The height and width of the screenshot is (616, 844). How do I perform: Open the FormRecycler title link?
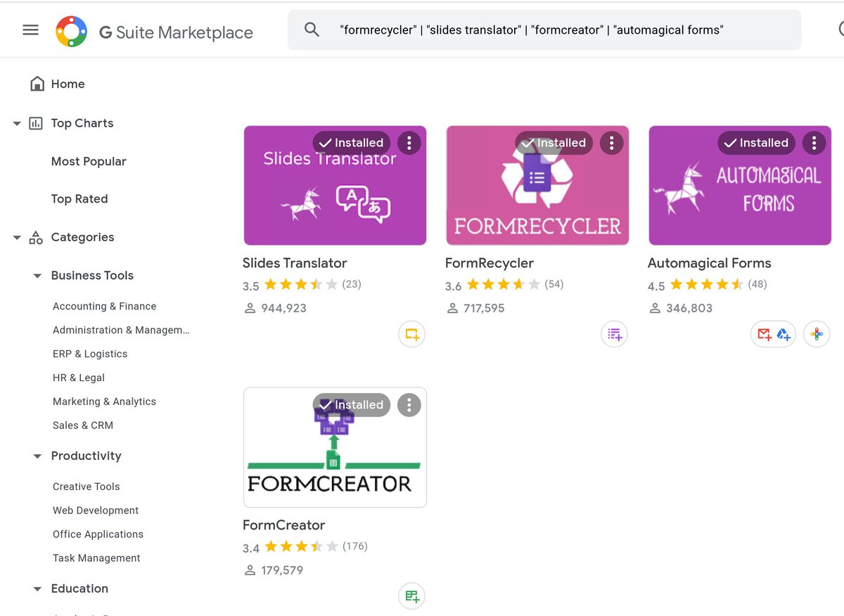pyautogui.click(x=490, y=263)
